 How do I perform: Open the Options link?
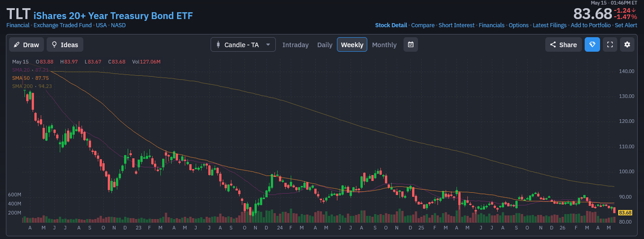pyautogui.click(x=518, y=25)
